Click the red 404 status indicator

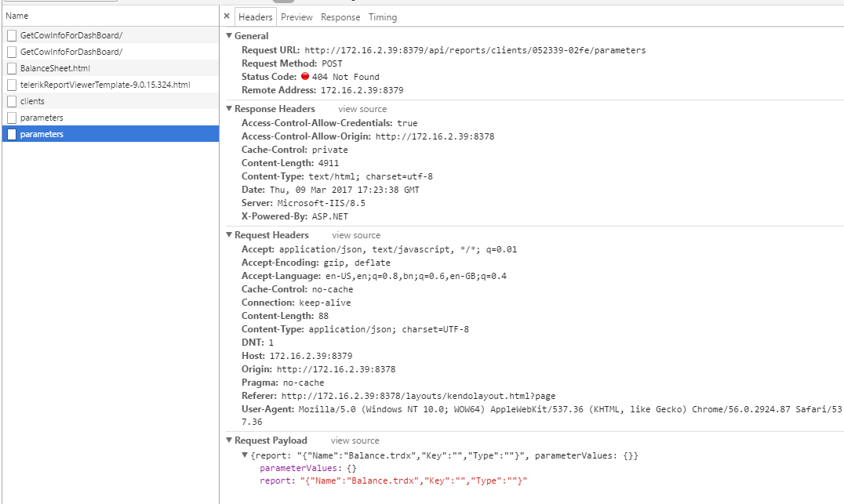[305, 77]
